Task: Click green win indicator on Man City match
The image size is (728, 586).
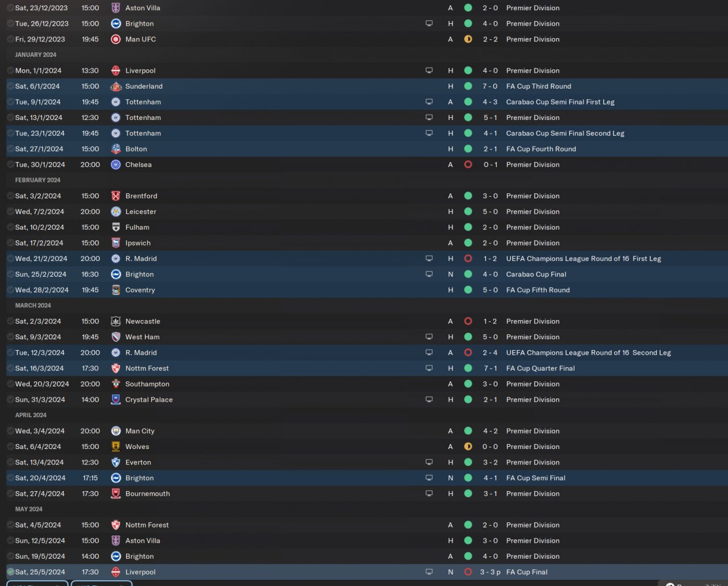Action: pos(468,431)
